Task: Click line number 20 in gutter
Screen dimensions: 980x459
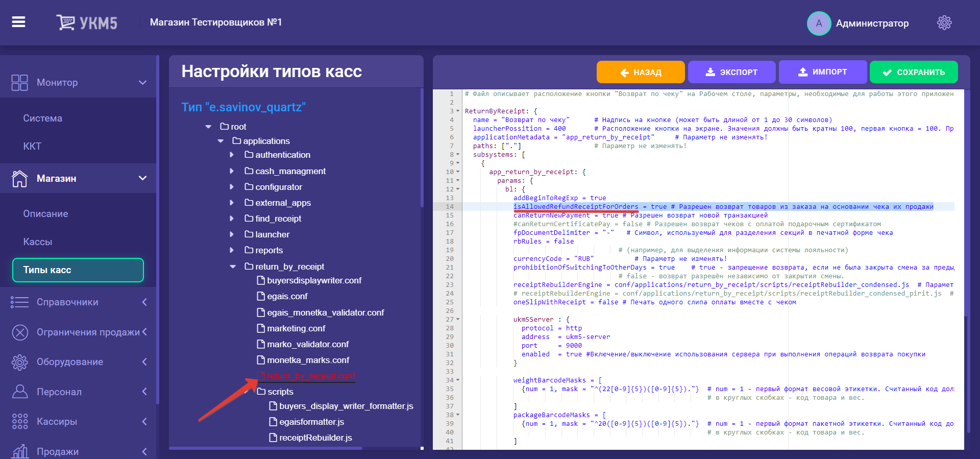Action: point(449,259)
